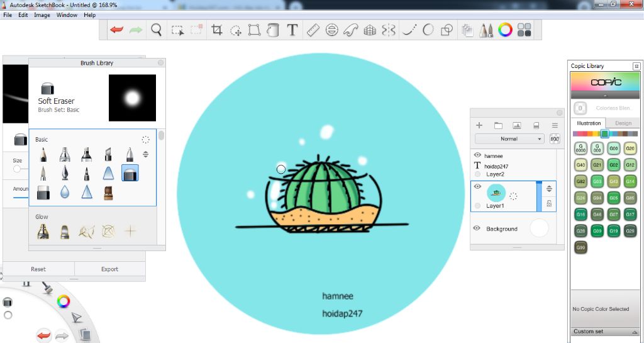
Task: Select the G99 Copic swatch
Action: (580, 247)
